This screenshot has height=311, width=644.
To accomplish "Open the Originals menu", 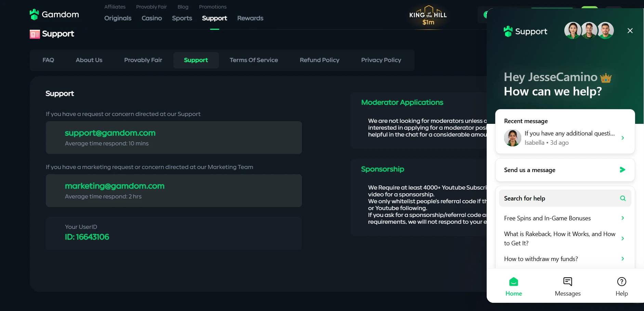I will [118, 18].
